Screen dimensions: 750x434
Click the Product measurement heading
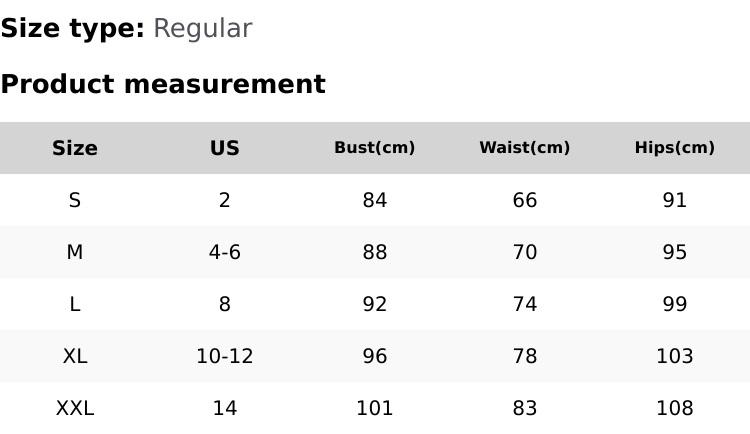tap(163, 84)
